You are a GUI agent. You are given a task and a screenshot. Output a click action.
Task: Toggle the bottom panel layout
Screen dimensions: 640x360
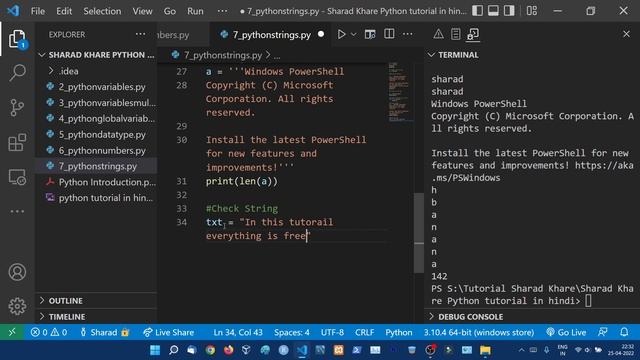[493, 11]
